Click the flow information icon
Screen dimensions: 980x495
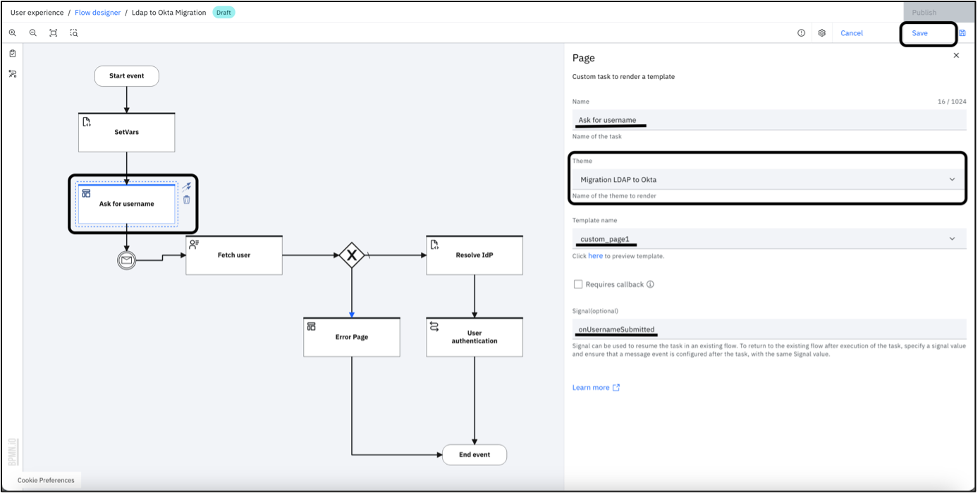point(801,32)
